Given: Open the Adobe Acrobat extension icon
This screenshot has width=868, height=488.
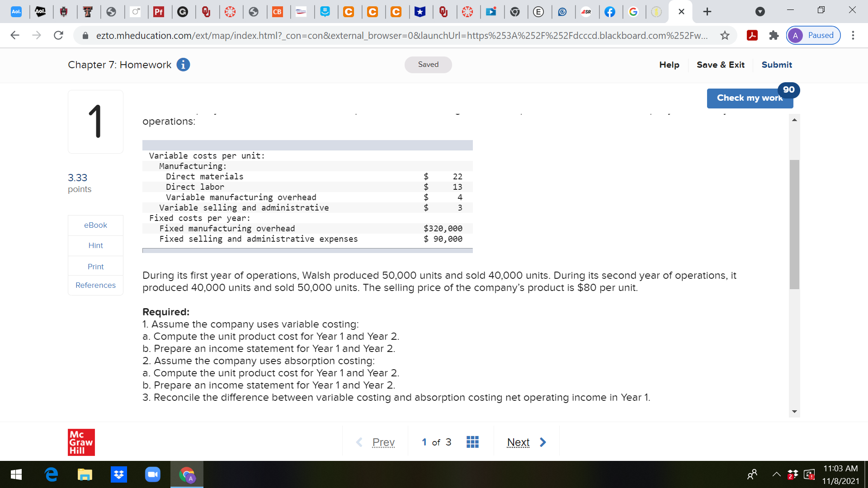Looking at the screenshot, I should [752, 35].
